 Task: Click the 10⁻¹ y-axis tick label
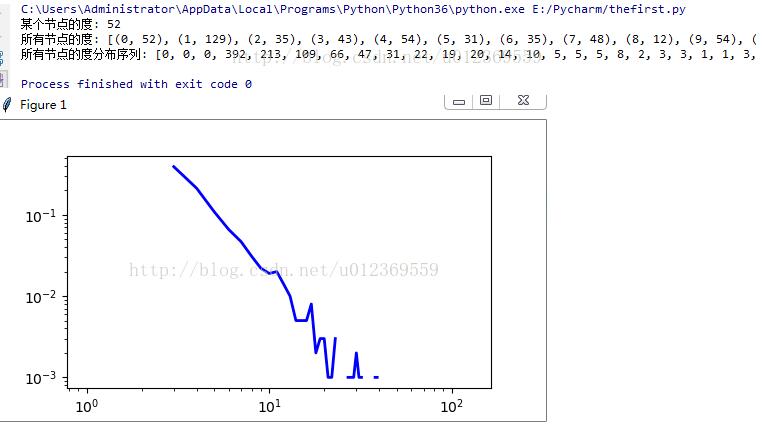tap(42, 216)
